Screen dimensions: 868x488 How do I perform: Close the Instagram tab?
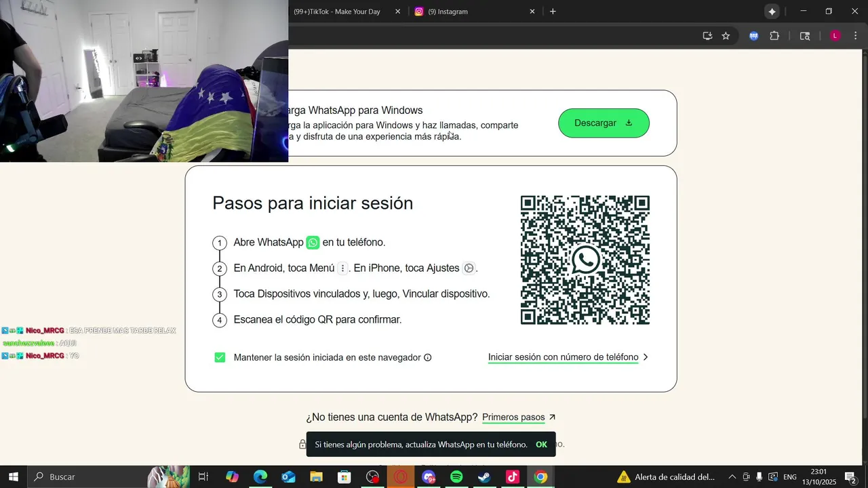(x=532, y=12)
